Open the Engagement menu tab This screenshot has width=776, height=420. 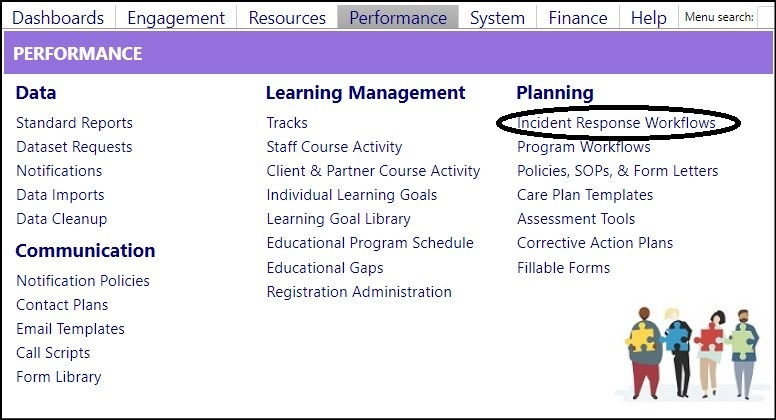[176, 18]
